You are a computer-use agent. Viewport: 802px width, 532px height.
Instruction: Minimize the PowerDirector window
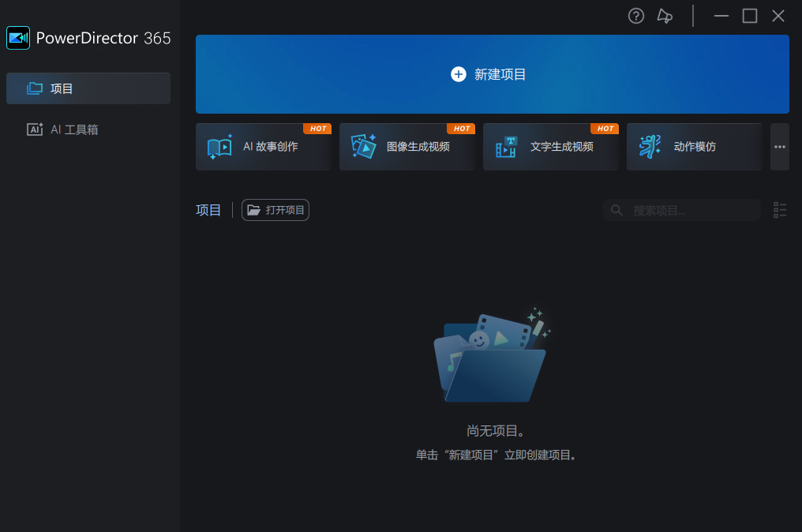[721, 16]
